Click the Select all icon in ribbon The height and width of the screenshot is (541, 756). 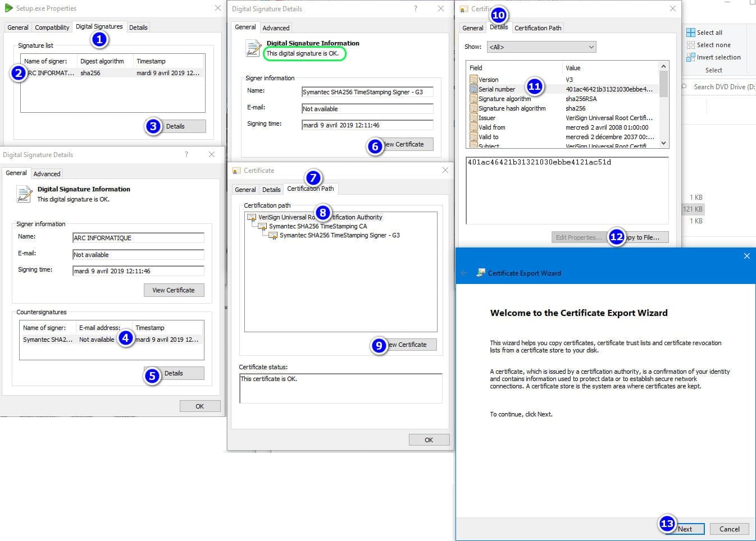click(690, 33)
